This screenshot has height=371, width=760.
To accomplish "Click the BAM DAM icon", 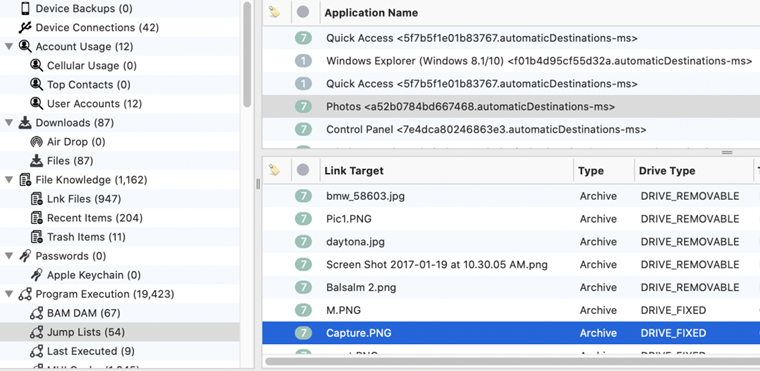I will [36, 313].
